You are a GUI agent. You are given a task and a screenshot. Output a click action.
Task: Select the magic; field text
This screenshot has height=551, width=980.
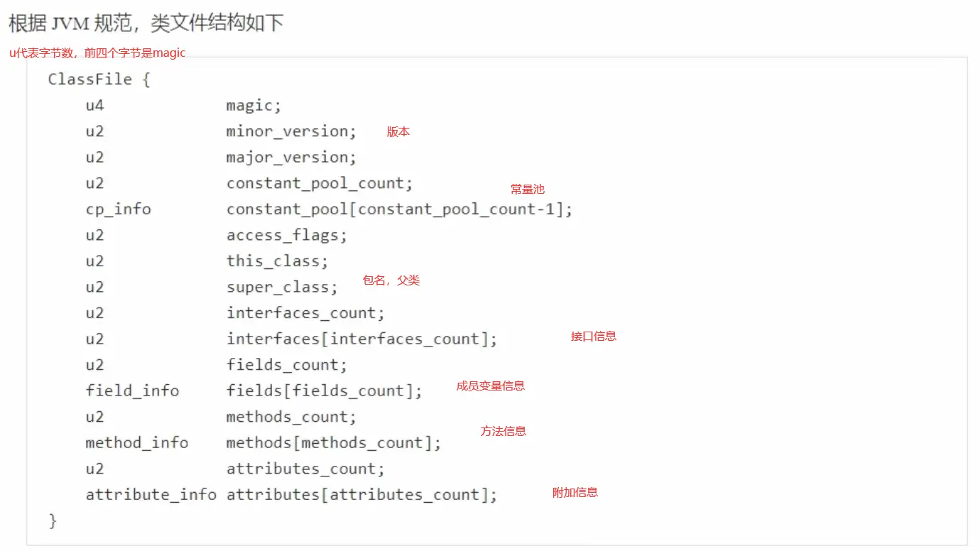(254, 106)
